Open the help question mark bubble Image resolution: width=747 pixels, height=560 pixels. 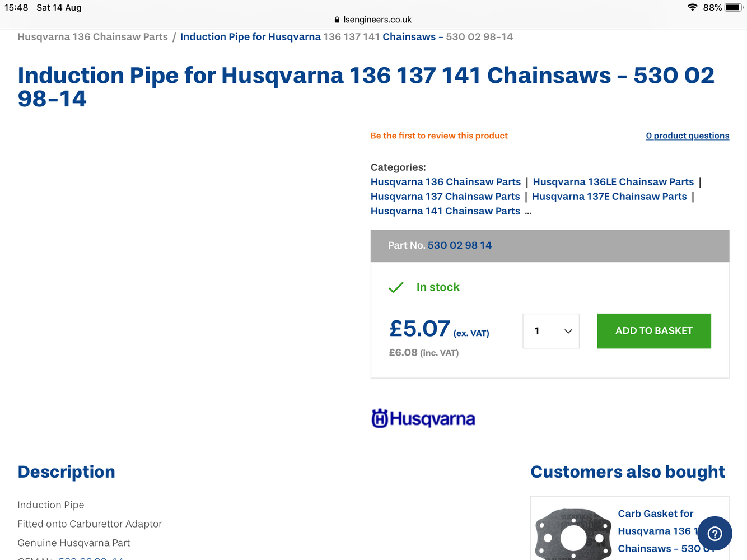click(x=715, y=533)
